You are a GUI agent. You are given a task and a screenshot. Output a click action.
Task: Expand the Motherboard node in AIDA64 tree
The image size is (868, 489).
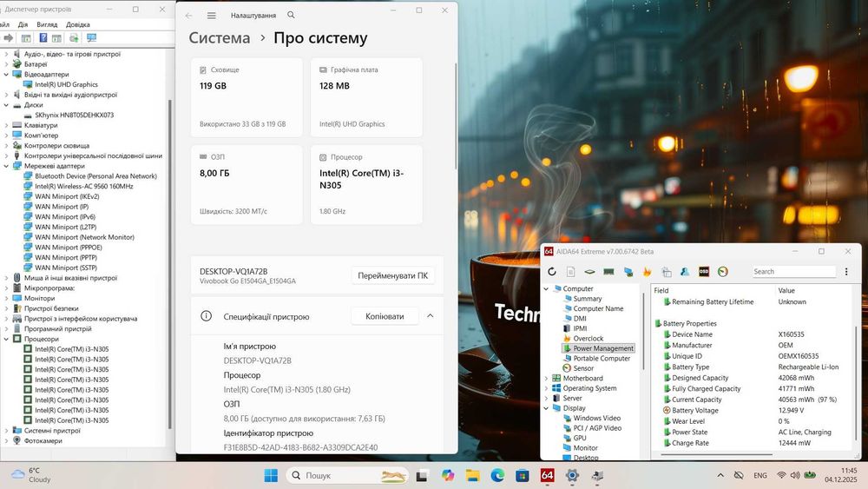[x=546, y=378]
